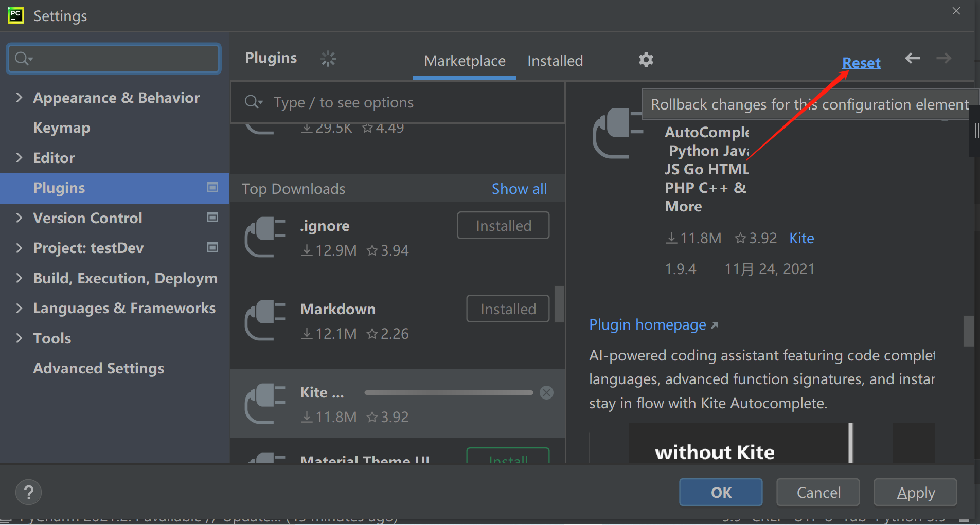Switch to the Marketplace tab

tap(465, 61)
